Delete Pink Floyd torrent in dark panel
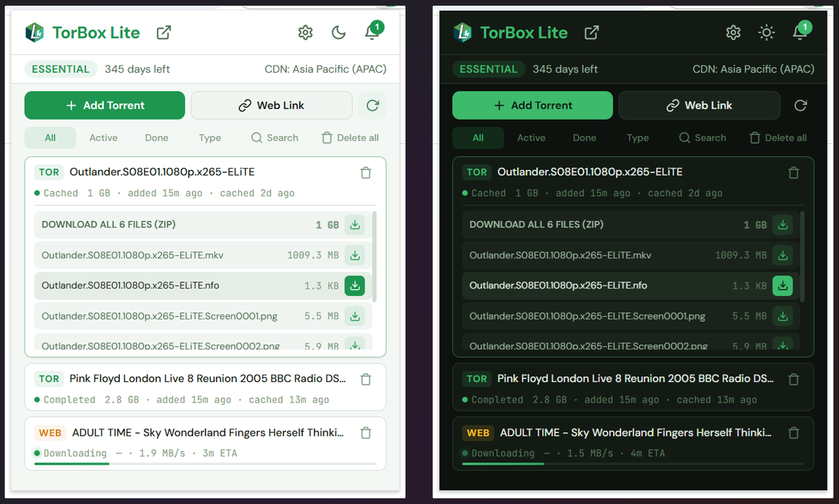Image resolution: width=839 pixels, height=504 pixels. coord(794,379)
